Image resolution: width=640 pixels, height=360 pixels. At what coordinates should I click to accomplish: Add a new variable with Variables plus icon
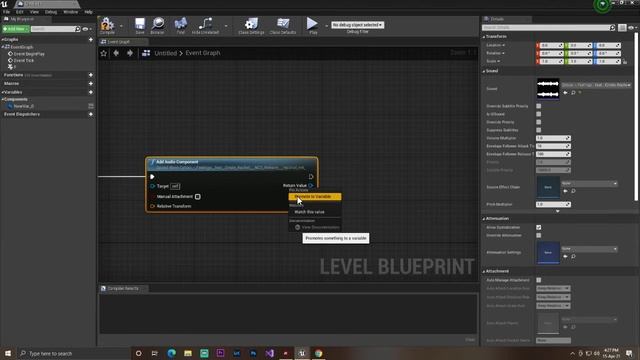pyautogui.click(x=91, y=92)
